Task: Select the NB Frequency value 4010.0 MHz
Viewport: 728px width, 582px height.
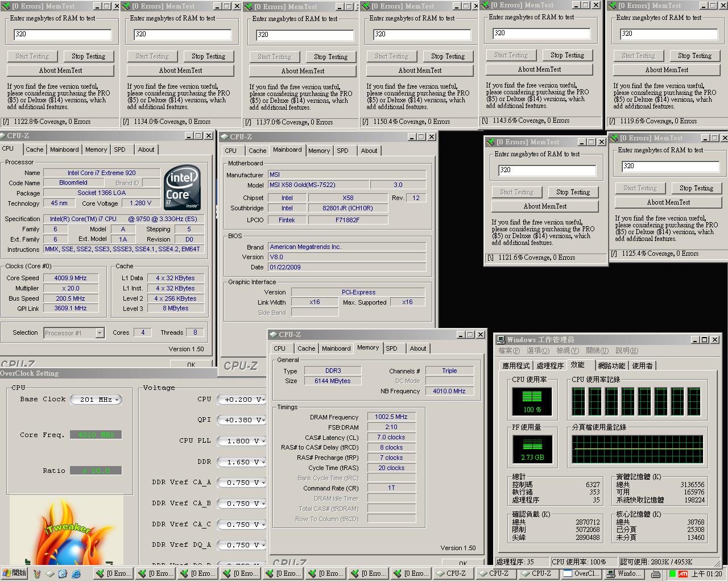Action: click(449, 391)
